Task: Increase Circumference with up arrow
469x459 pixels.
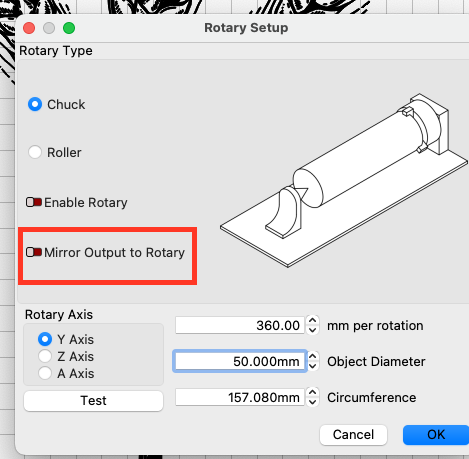Action: pyautogui.click(x=312, y=393)
